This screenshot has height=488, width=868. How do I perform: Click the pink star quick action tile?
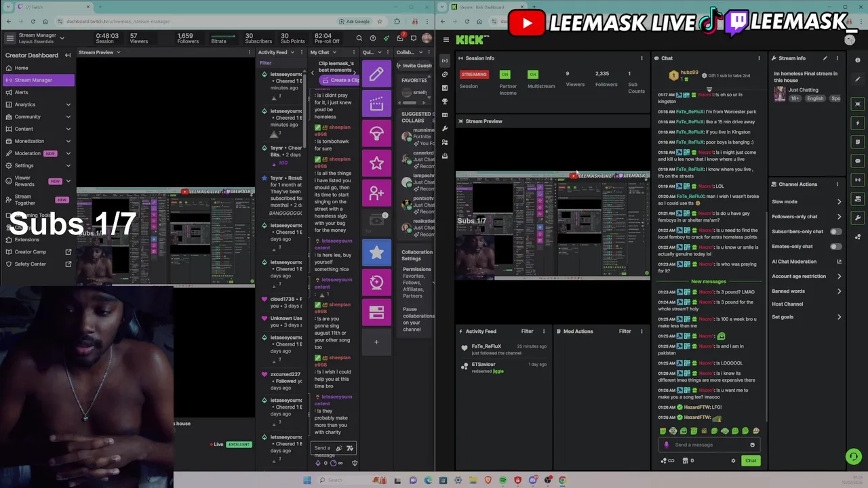376,163
